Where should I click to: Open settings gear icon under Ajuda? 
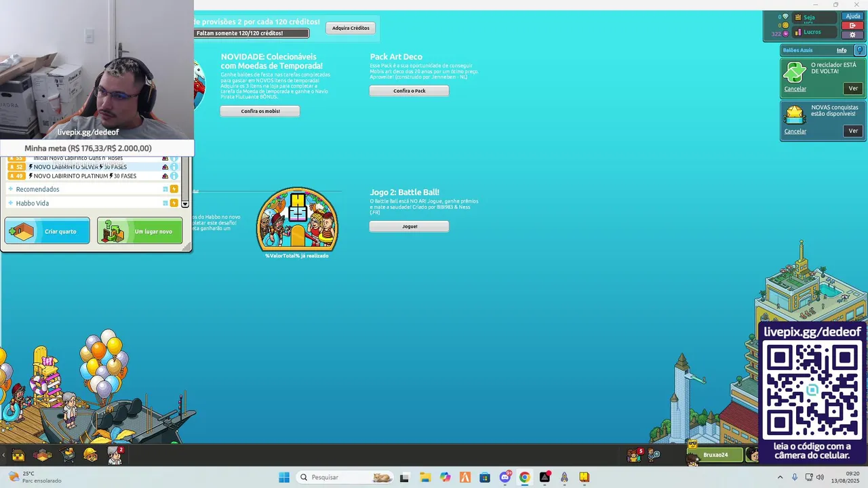coord(852,35)
